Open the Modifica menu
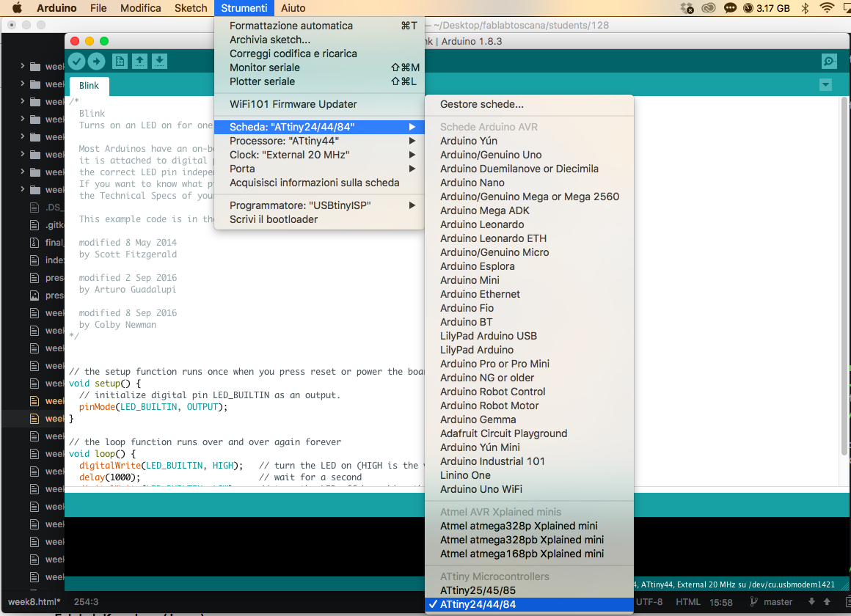Viewport: 851px width, 616px height. click(x=141, y=8)
